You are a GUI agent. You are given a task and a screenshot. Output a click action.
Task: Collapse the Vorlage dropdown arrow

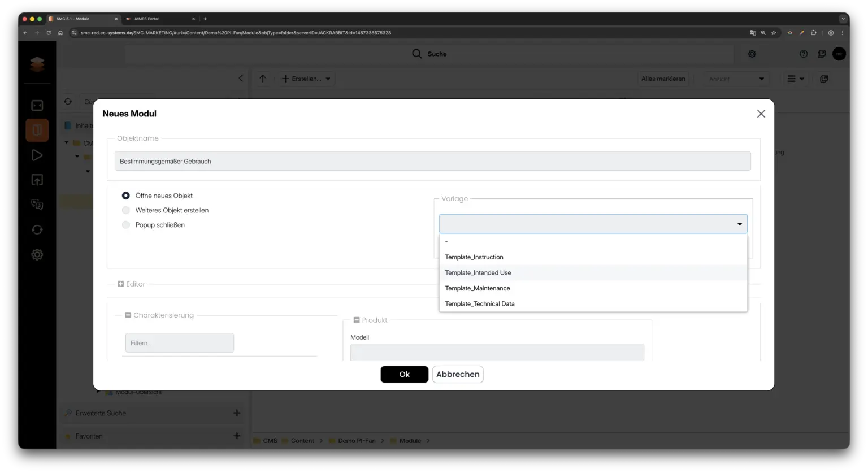coord(739,224)
